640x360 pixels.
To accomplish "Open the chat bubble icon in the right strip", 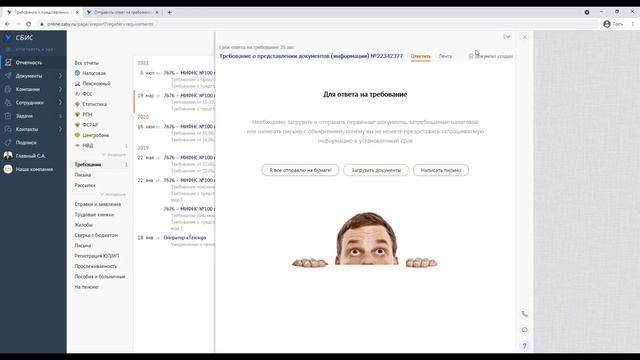I will click(x=524, y=330).
